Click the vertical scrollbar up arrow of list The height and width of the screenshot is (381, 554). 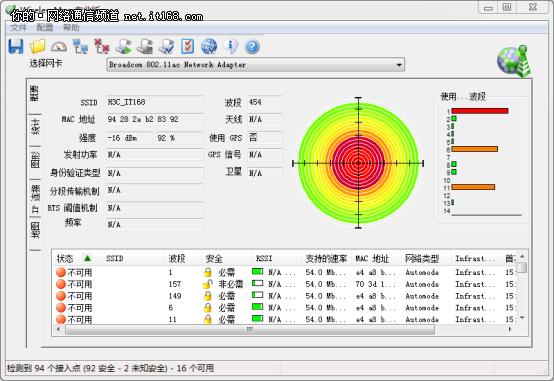[x=522, y=257]
